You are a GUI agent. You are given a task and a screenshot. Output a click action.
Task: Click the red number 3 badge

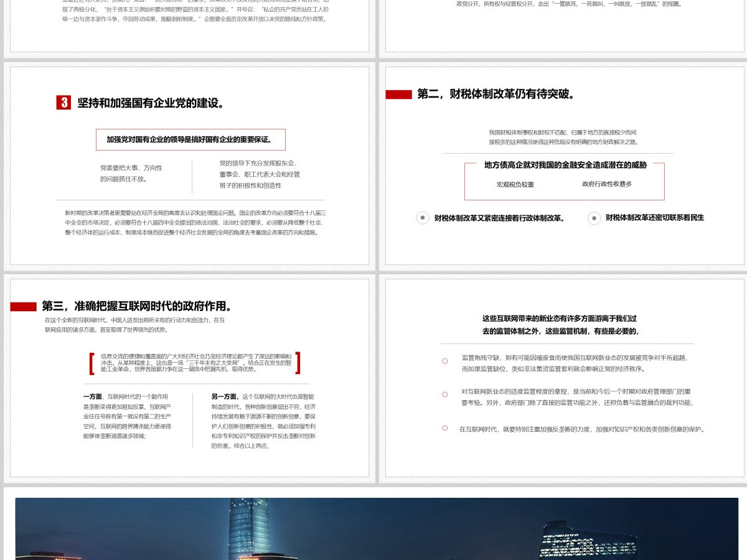coord(63,103)
